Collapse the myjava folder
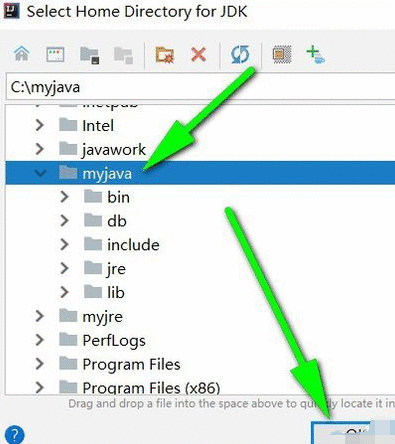Screen dimensions: 395x444 40,173
